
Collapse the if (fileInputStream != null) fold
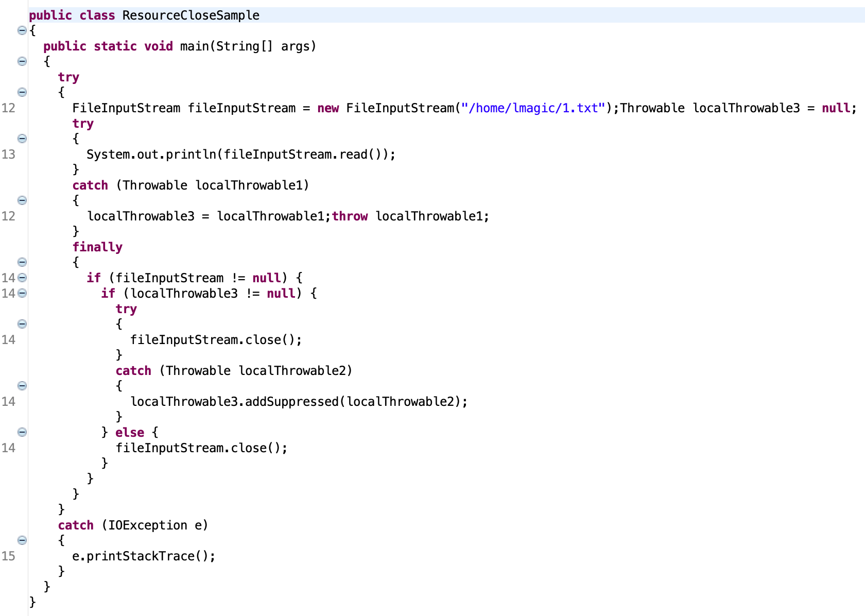pyautogui.click(x=22, y=278)
